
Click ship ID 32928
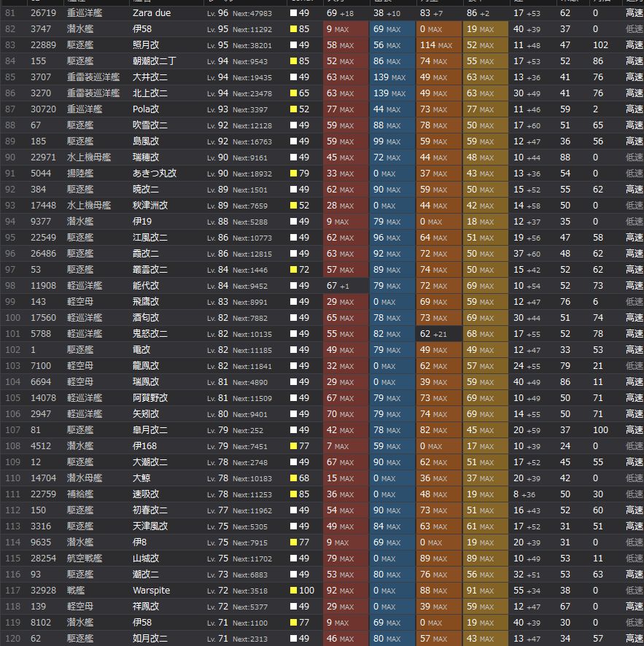tap(43, 591)
